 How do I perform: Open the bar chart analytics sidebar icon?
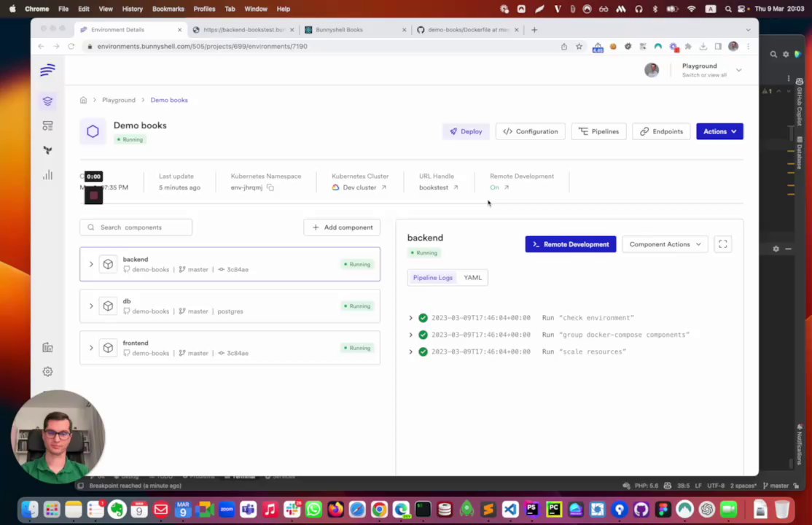point(47,175)
